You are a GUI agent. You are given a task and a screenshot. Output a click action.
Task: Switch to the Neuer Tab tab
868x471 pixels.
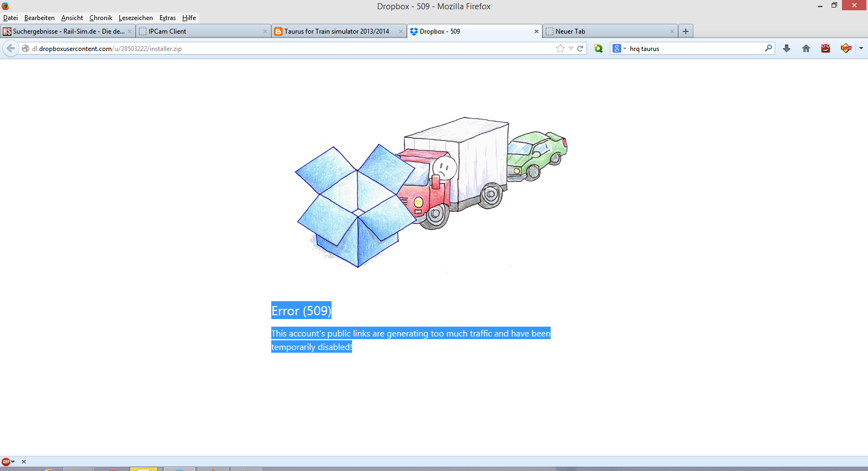610,31
